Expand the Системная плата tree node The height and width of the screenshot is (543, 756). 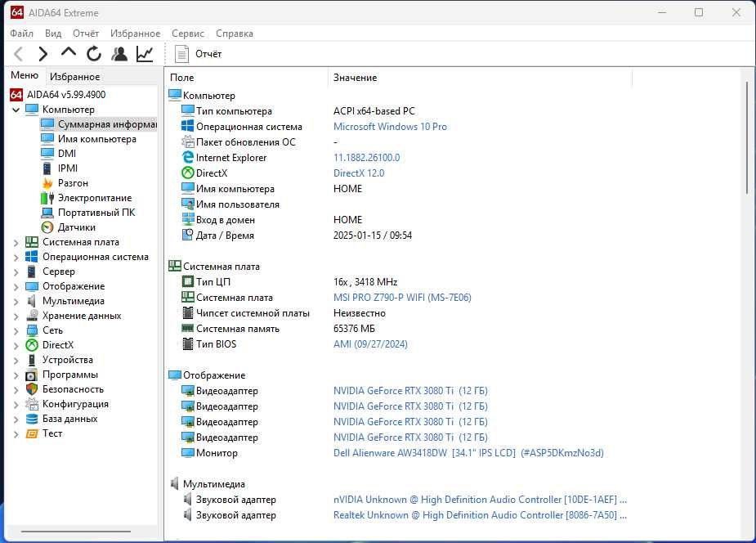tap(16, 243)
